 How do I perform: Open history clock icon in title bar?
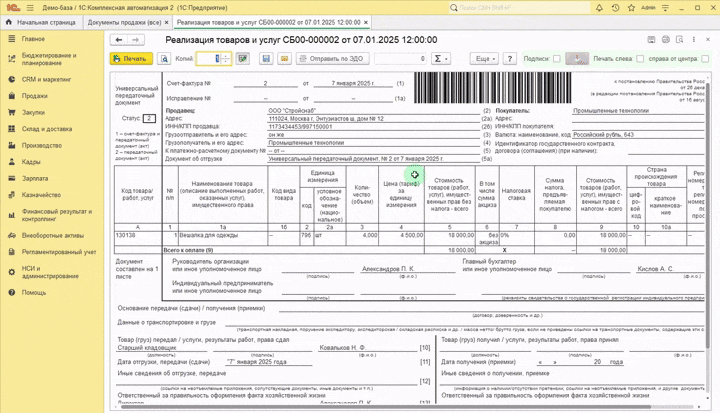tap(615, 8)
